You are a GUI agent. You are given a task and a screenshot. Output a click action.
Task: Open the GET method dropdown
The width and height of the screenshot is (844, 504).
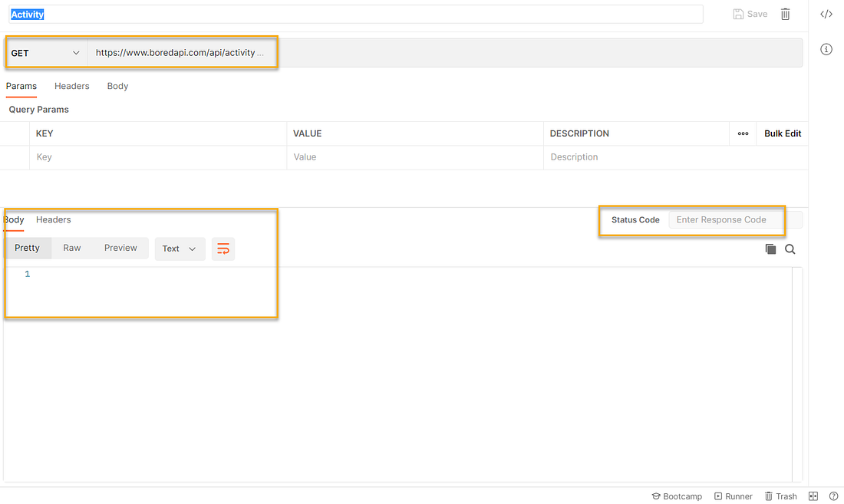pos(46,52)
